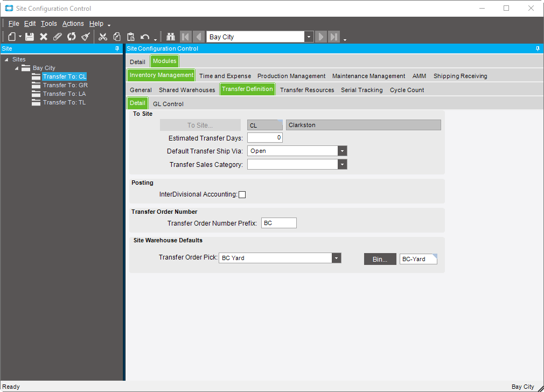544x392 pixels.
Task: Open Production Management tab
Action: point(291,76)
